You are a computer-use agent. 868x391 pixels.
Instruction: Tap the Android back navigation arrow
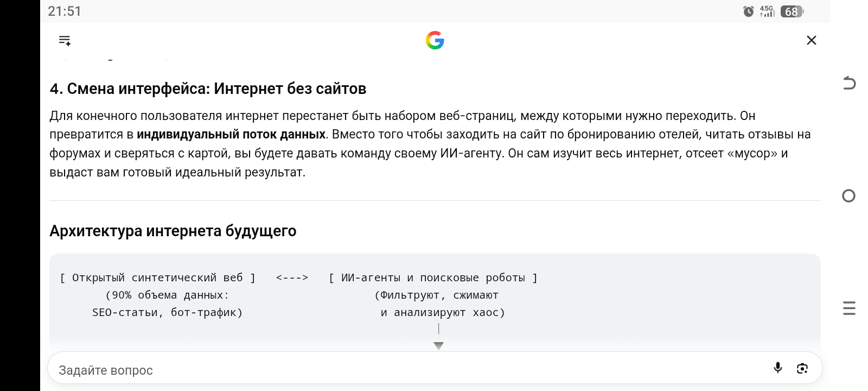[849, 83]
